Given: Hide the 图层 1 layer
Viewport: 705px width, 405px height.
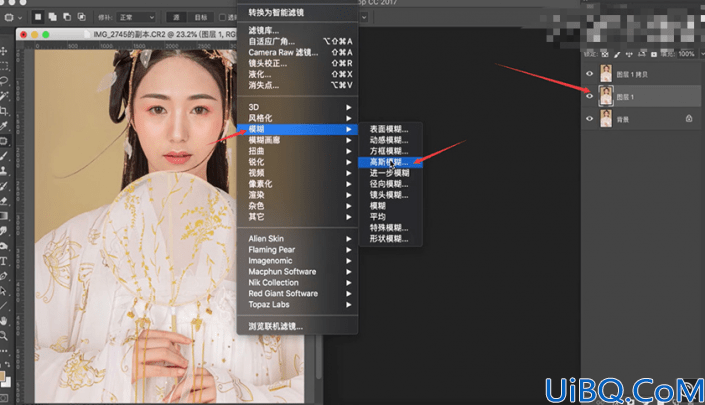Looking at the screenshot, I should (x=589, y=96).
